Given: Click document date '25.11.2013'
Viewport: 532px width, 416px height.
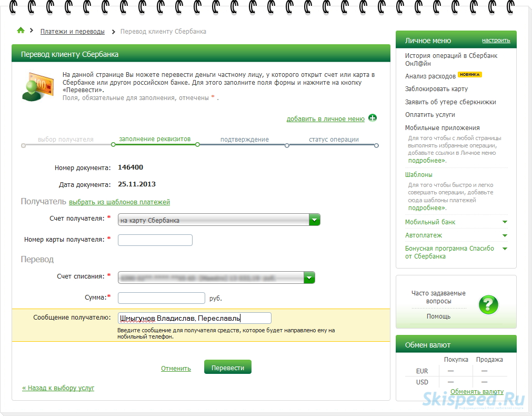Looking at the screenshot, I should [x=137, y=184].
